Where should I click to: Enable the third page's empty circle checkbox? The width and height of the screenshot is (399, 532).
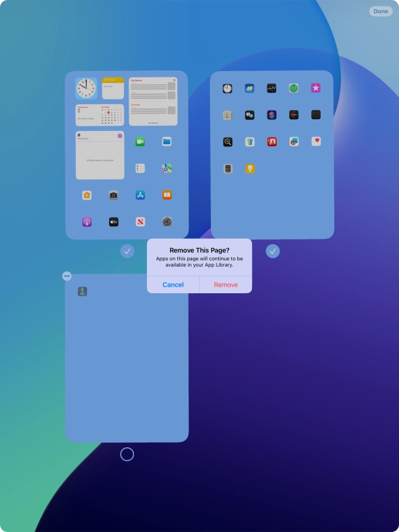(127, 454)
